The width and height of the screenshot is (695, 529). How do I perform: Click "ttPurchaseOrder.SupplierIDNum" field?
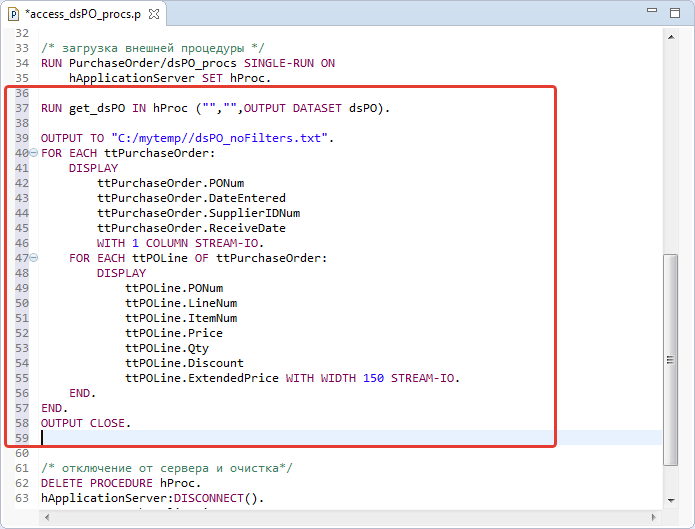pyautogui.click(x=199, y=213)
